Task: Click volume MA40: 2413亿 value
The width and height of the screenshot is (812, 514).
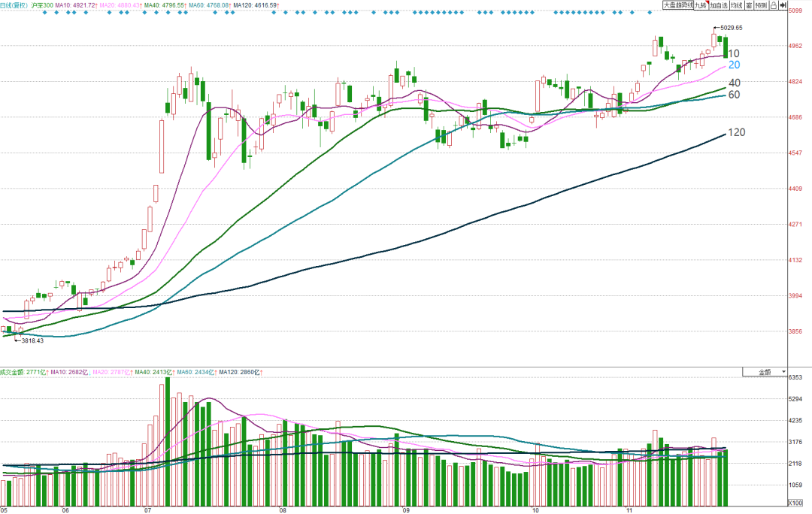Action: coord(153,372)
